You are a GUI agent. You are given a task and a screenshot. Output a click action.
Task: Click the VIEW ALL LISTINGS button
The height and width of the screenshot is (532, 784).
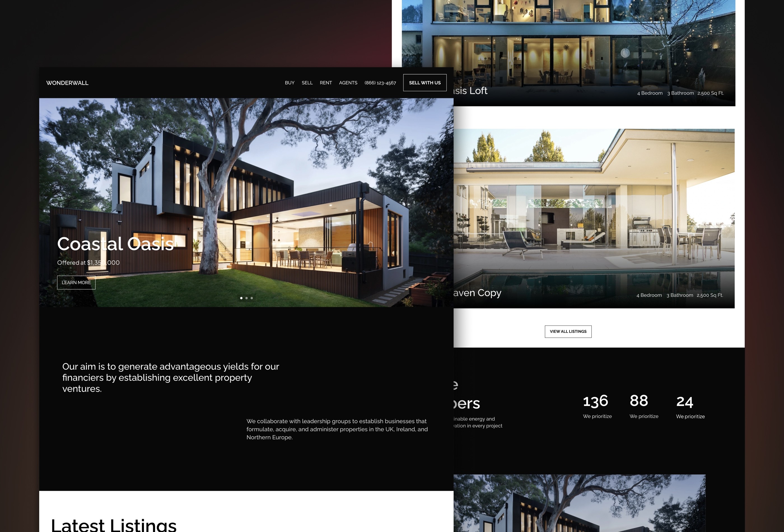568,331
